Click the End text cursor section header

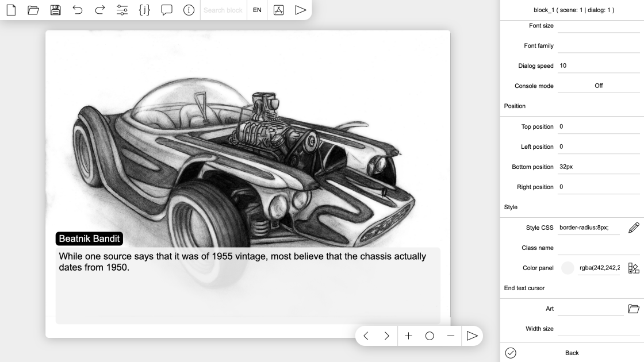[524, 288]
